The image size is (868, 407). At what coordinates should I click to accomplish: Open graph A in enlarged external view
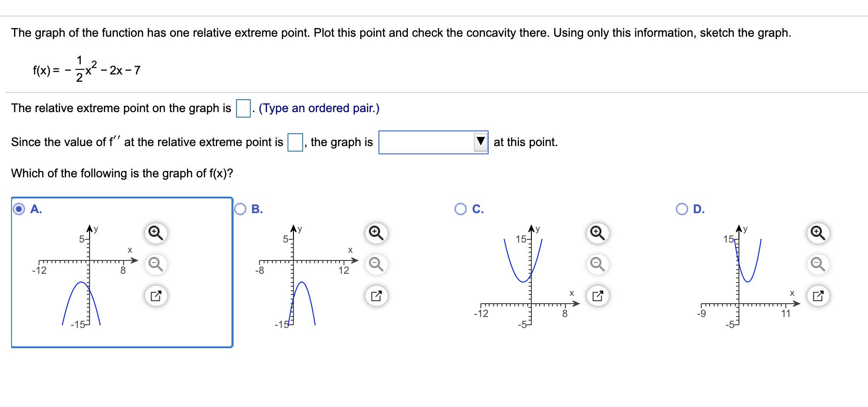click(156, 295)
